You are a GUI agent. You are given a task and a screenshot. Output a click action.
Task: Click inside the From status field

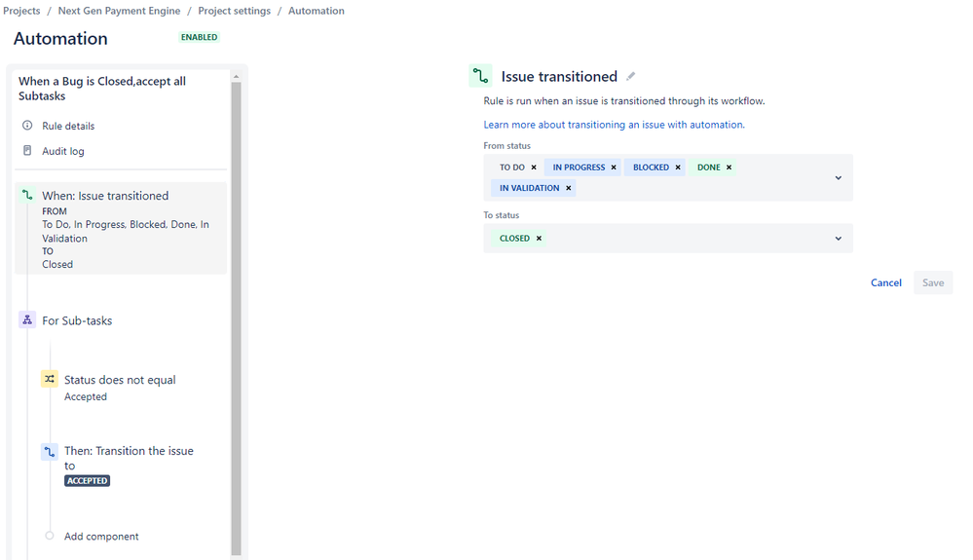click(668, 177)
